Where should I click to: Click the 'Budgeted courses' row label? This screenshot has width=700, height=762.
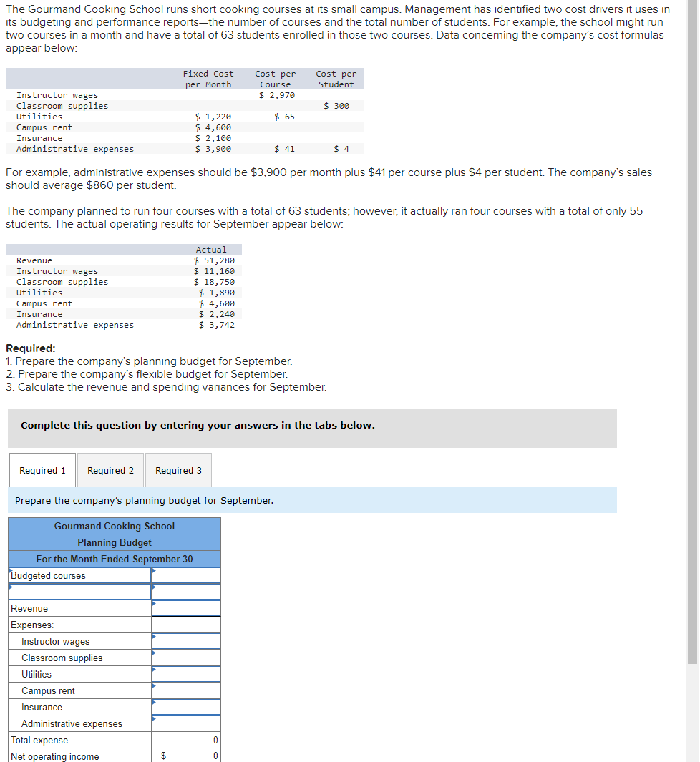(48, 575)
